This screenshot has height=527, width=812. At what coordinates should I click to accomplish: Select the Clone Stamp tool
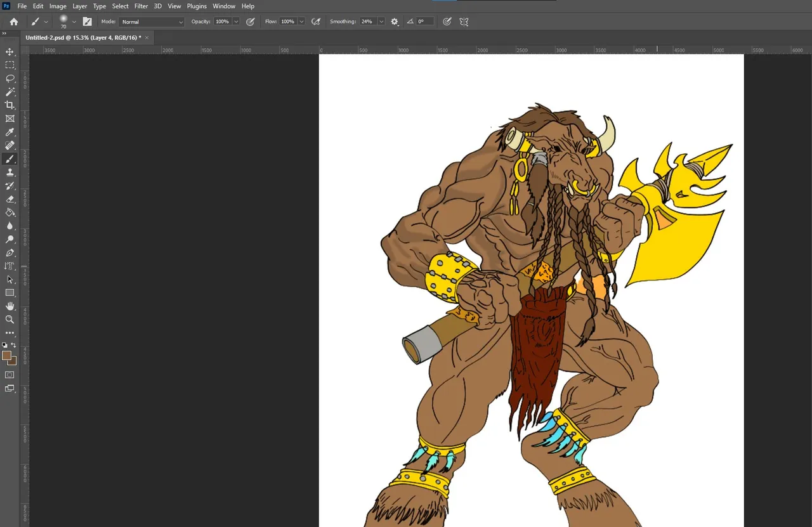(10, 172)
